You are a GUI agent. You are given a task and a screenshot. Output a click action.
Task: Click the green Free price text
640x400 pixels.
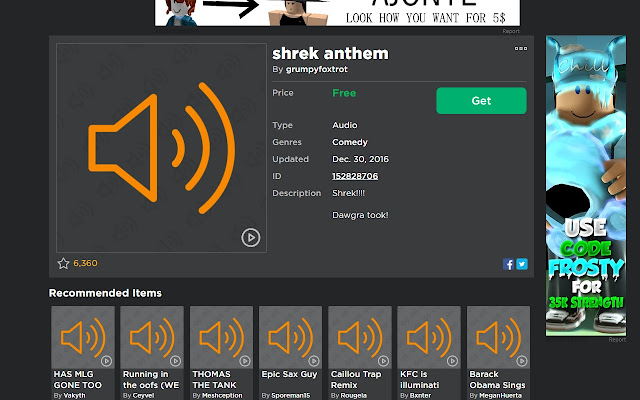coord(344,93)
